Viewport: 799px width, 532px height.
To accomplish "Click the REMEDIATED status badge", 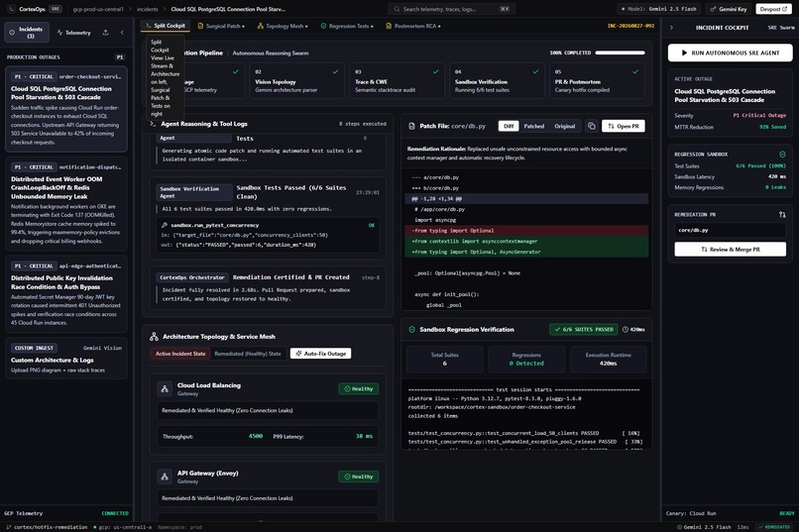I will 773,527.
